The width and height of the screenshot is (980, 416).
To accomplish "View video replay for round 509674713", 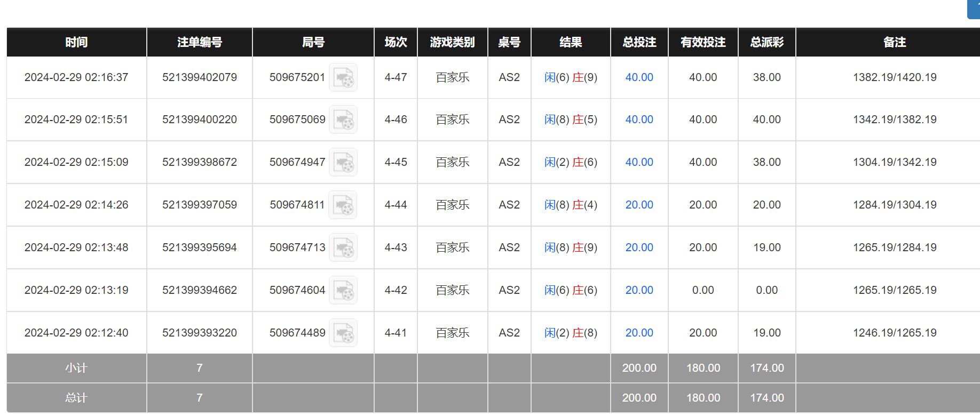I will coord(343,247).
